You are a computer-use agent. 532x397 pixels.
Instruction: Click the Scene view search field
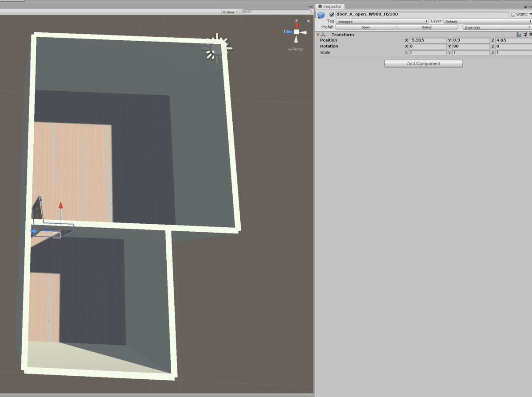pyautogui.click(x=276, y=12)
